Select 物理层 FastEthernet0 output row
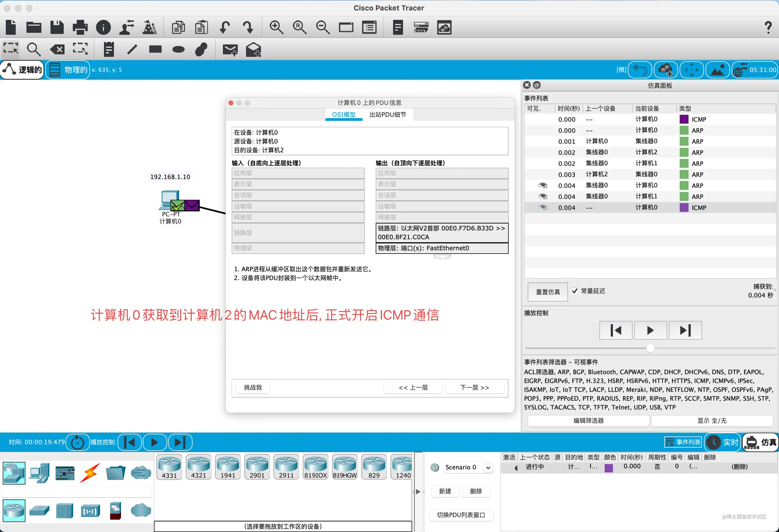Screen dimensions: 779x532 point(442,248)
